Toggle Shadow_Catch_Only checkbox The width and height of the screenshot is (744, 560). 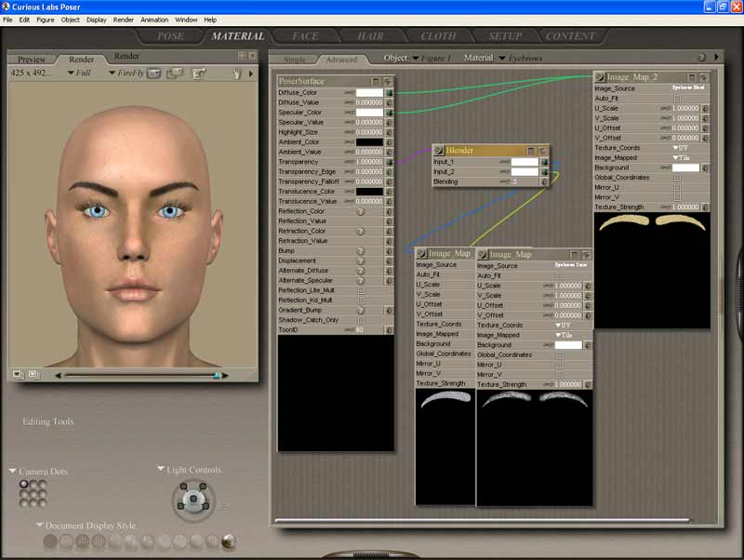[x=361, y=319]
